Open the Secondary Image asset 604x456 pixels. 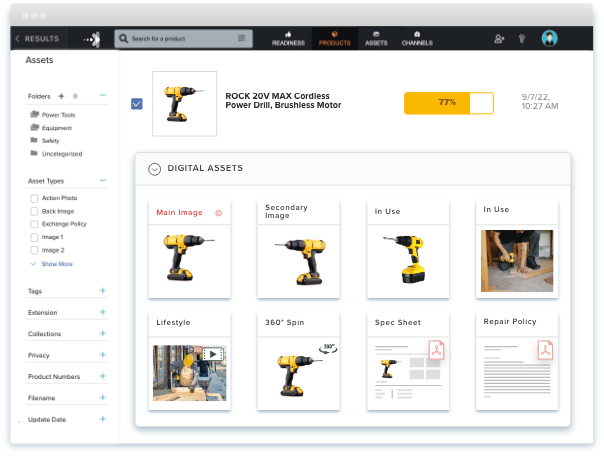(x=301, y=261)
